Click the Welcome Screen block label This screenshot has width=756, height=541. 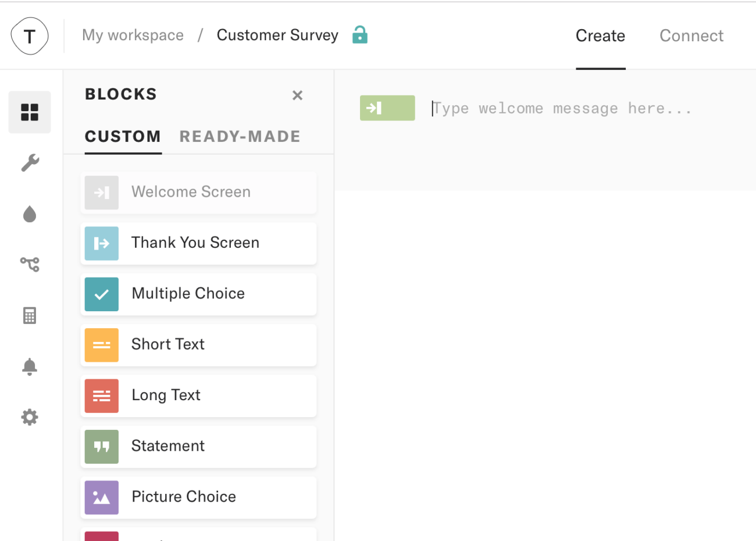click(191, 192)
